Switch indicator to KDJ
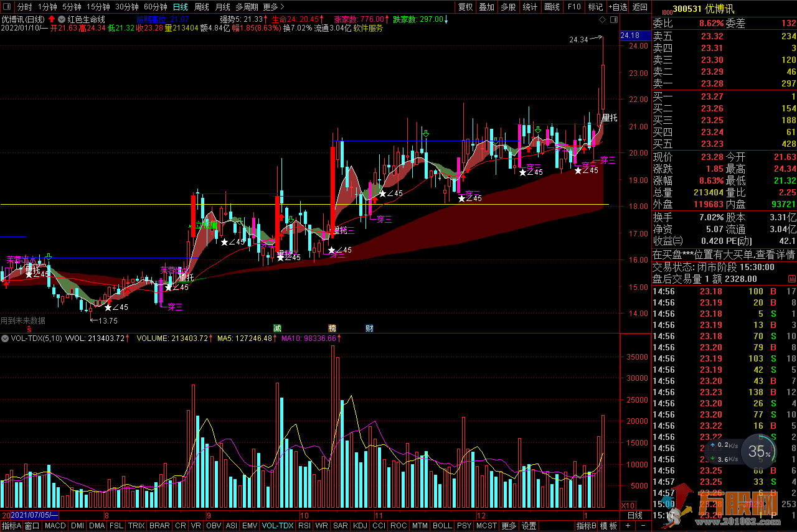 [x=360, y=526]
